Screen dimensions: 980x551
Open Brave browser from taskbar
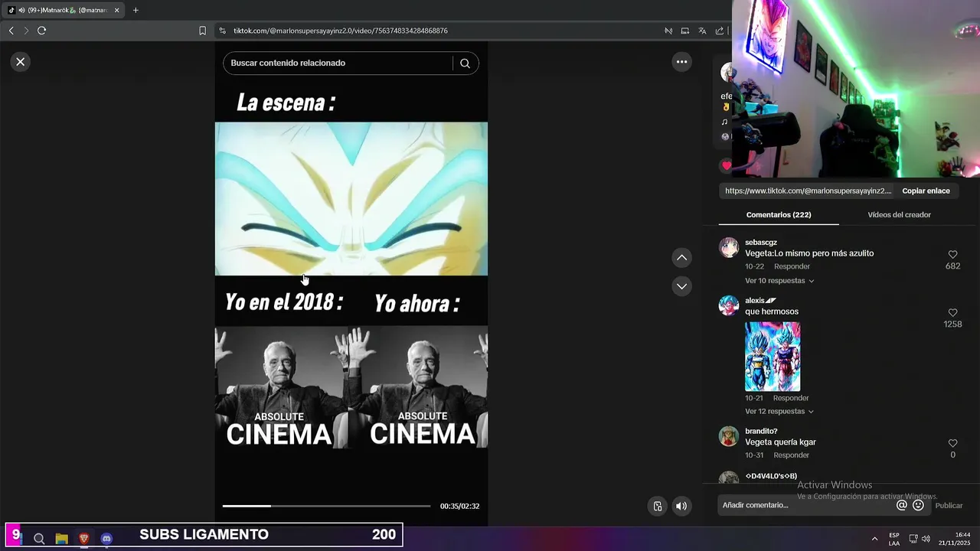[x=84, y=539]
